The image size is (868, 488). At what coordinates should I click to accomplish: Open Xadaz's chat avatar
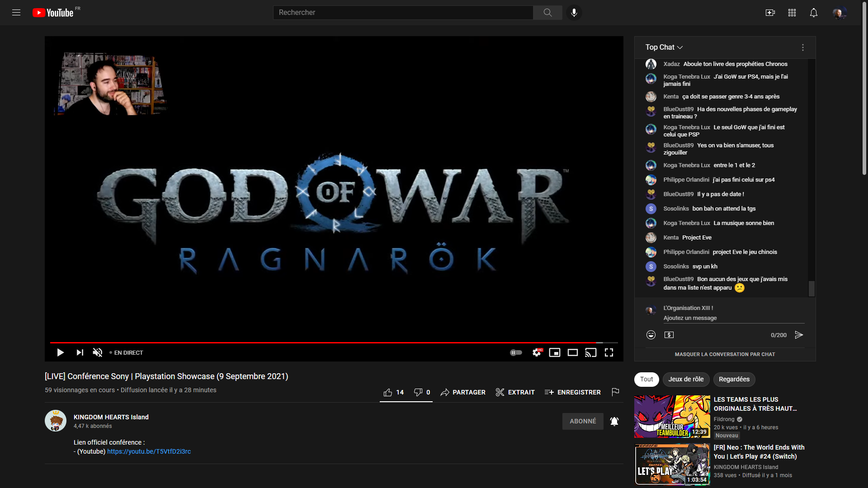coord(651,64)
